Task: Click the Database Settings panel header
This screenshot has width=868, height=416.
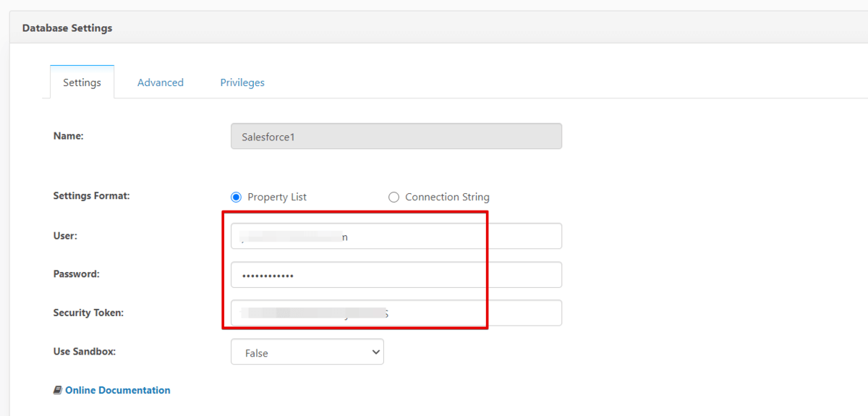Action: point(67,28)
